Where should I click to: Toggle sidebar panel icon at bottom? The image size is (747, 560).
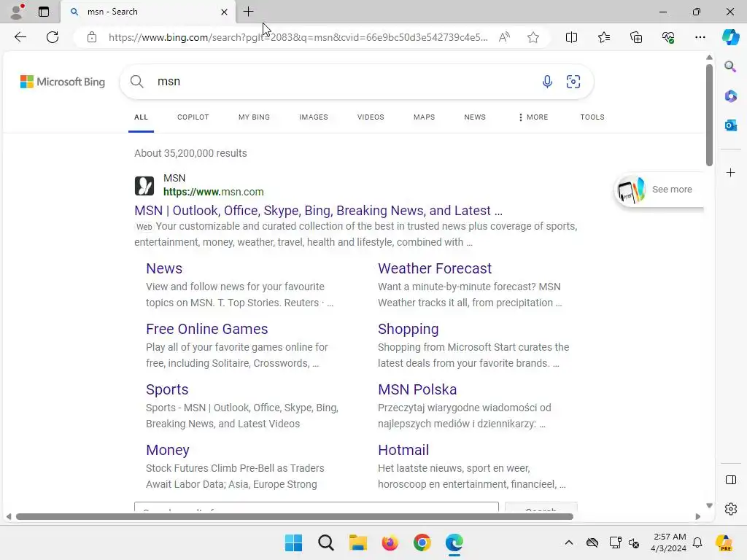(730, 480)
